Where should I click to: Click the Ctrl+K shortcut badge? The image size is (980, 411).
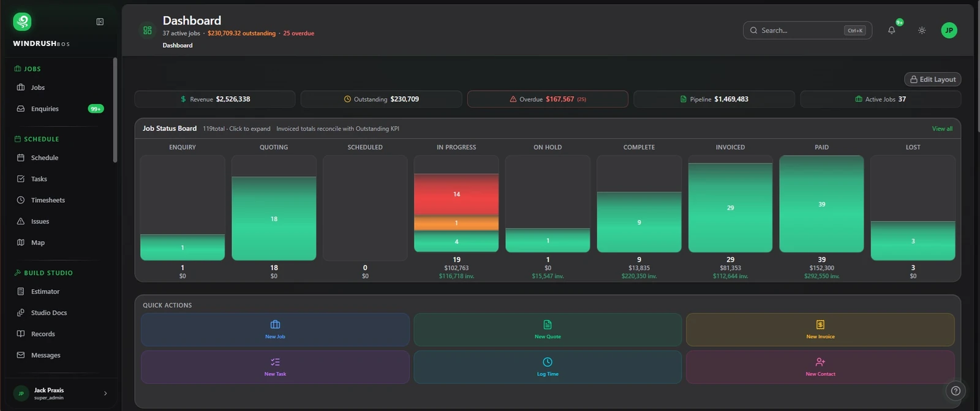855,31
